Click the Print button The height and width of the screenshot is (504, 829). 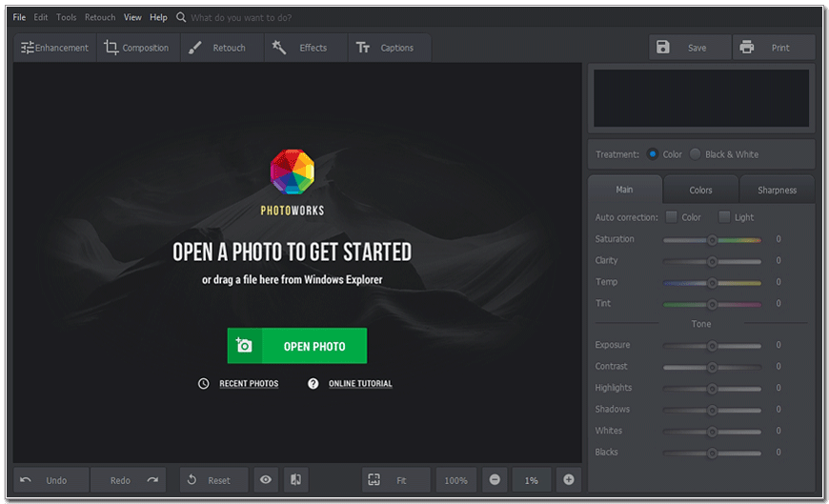click(774, 48)
